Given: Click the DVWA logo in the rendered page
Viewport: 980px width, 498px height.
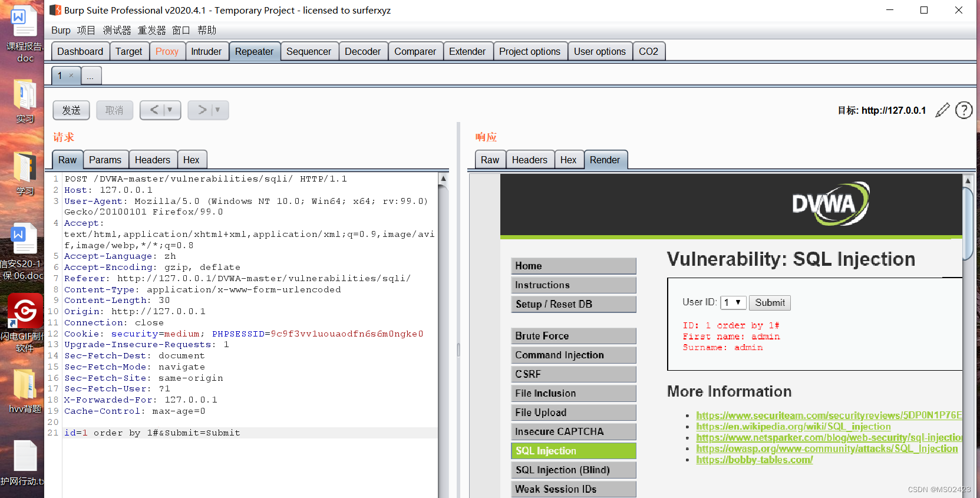Looking at the screenshot, I should pyautogui.click(x=830, y=203).
